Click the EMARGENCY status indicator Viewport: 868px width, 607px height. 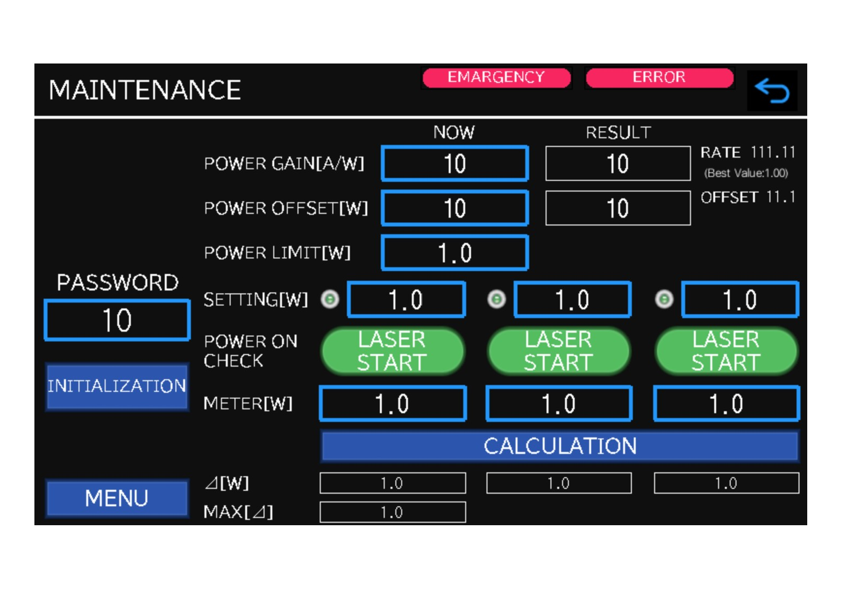point(496,77)
